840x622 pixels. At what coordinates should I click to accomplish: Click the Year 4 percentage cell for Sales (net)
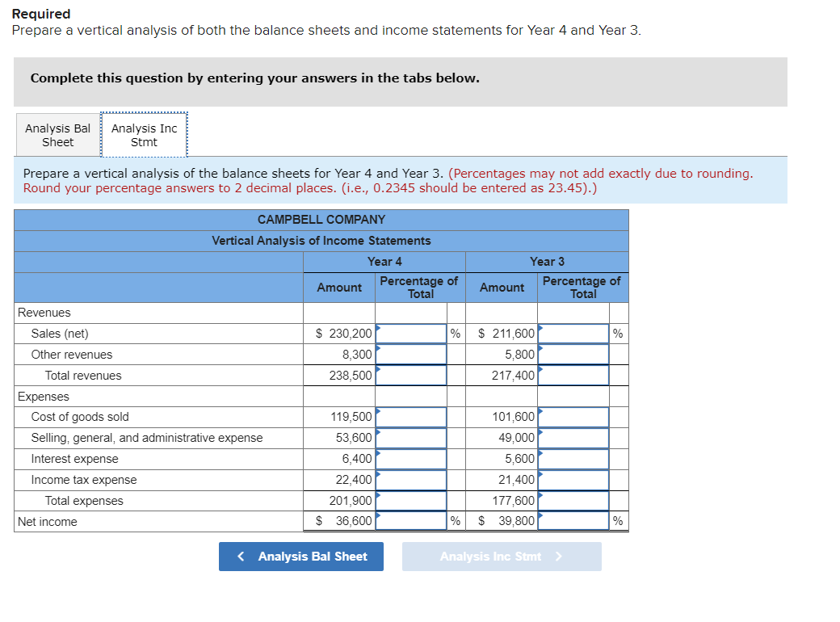[x=412, y=333]
